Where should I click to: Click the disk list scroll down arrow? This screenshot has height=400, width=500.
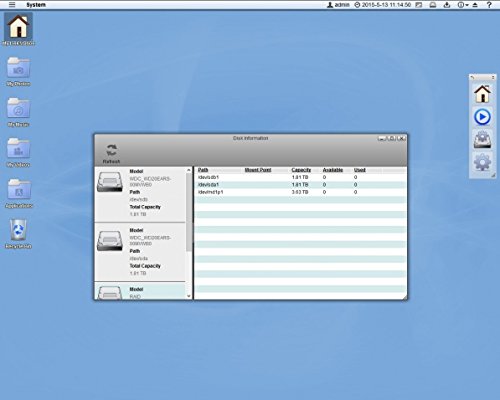[189, 296]
